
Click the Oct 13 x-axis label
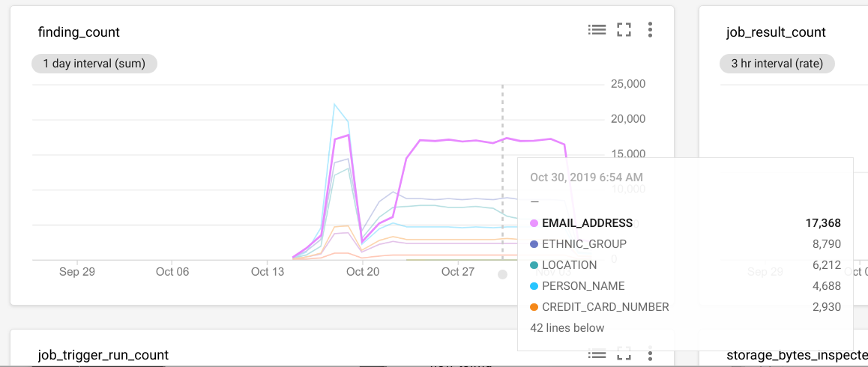268,272
